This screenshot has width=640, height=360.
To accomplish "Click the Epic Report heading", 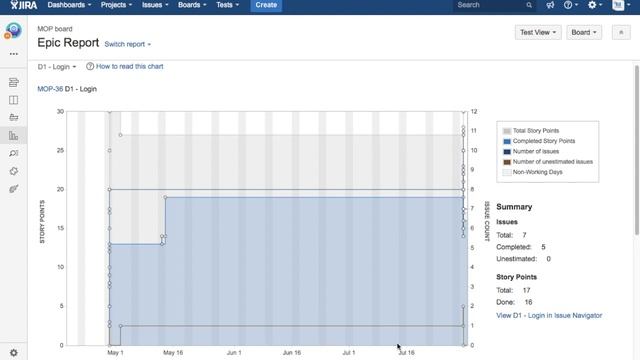I will 68,42.
